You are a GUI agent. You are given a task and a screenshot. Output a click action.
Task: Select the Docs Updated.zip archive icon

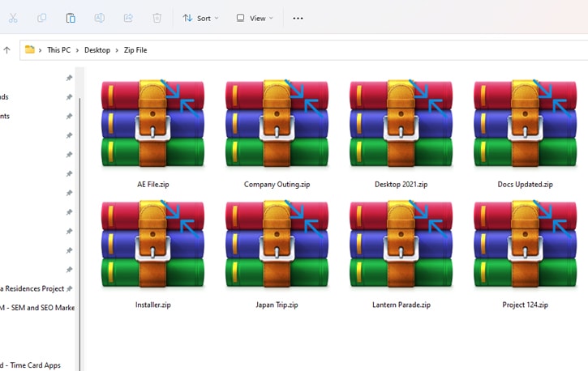point(525,123)
